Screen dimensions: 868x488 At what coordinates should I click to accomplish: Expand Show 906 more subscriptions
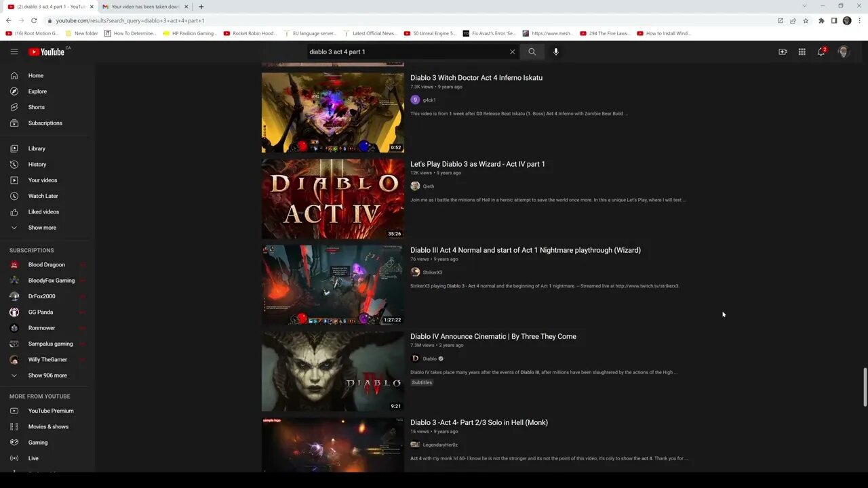pos(46,375)
